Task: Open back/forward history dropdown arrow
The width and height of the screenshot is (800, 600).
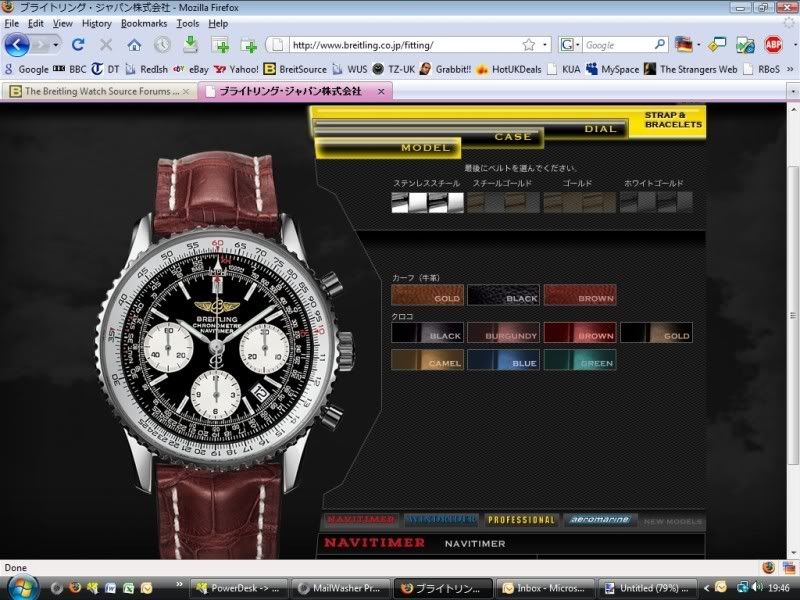Action: [x=56, y=45]
